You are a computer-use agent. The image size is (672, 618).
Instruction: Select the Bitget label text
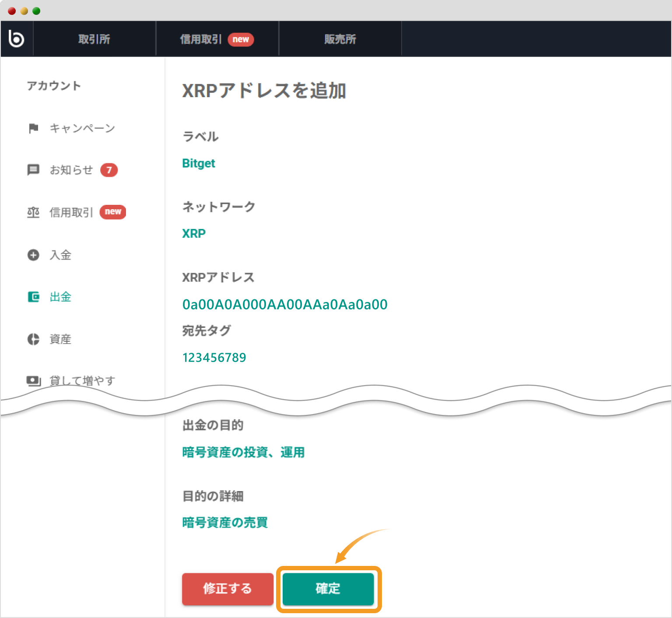[199, 163]
